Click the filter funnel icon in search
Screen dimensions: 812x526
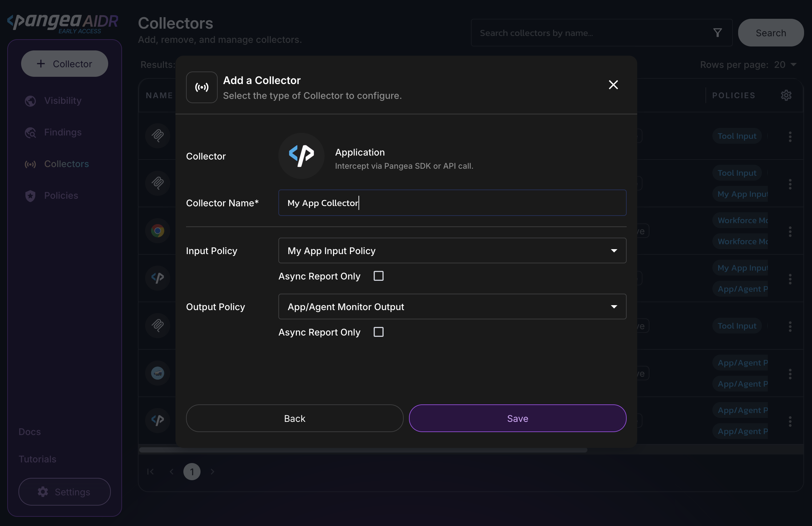tap(717, 33)
